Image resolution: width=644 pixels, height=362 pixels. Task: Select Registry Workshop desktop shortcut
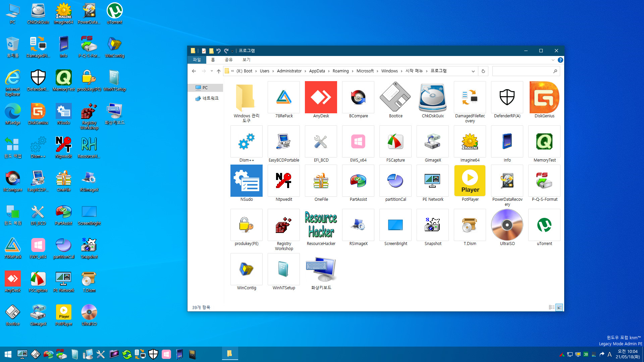point(89,116)
